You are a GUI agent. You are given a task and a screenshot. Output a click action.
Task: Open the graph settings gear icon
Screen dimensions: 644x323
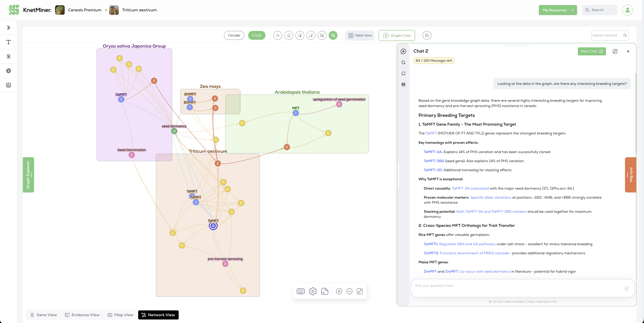pyautogui.click(x=313, y=291)
